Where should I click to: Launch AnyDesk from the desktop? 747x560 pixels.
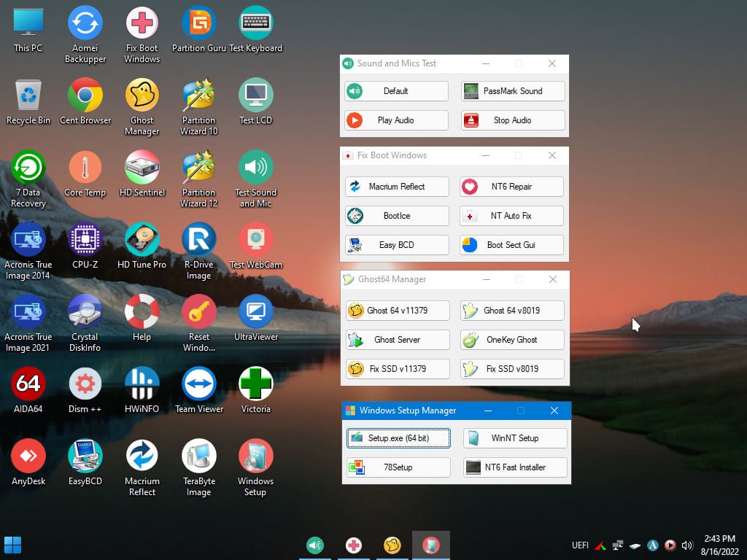pos(28,457)
